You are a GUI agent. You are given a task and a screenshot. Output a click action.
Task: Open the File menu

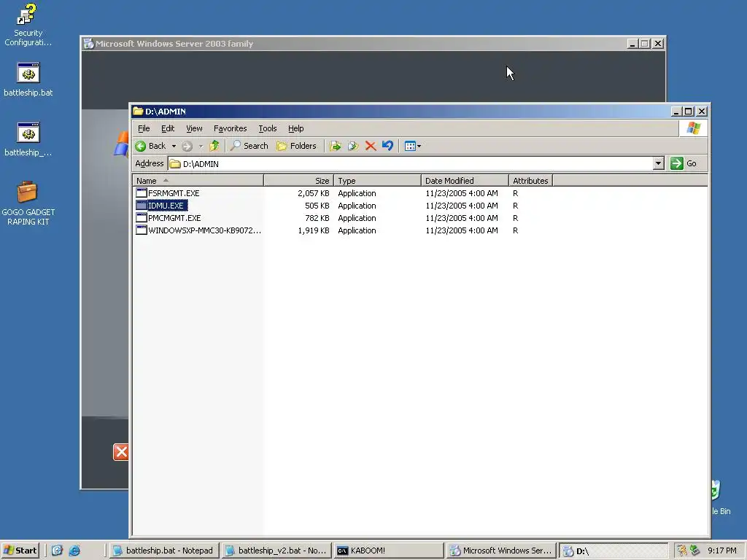click(144, 128)
